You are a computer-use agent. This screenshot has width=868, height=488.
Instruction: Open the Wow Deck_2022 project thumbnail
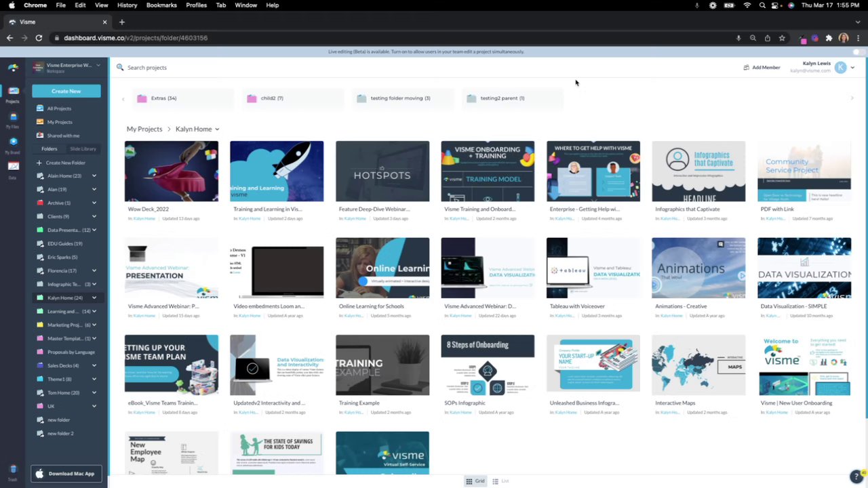tap(172, 171)
